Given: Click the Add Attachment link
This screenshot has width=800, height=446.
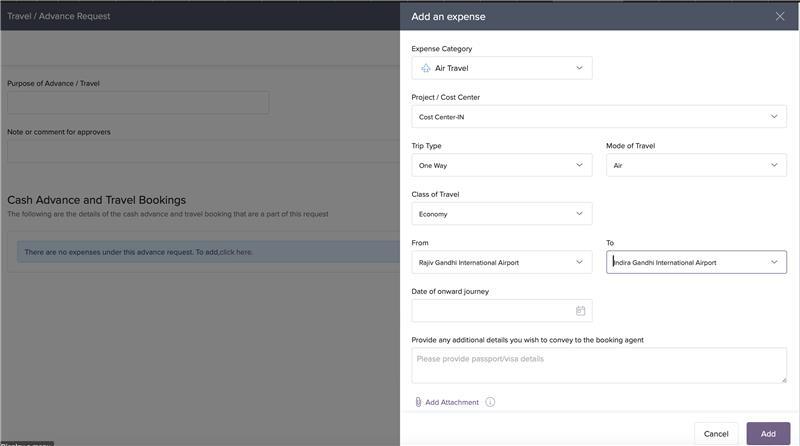Looking at the screenshot, I should click(451, 402).
